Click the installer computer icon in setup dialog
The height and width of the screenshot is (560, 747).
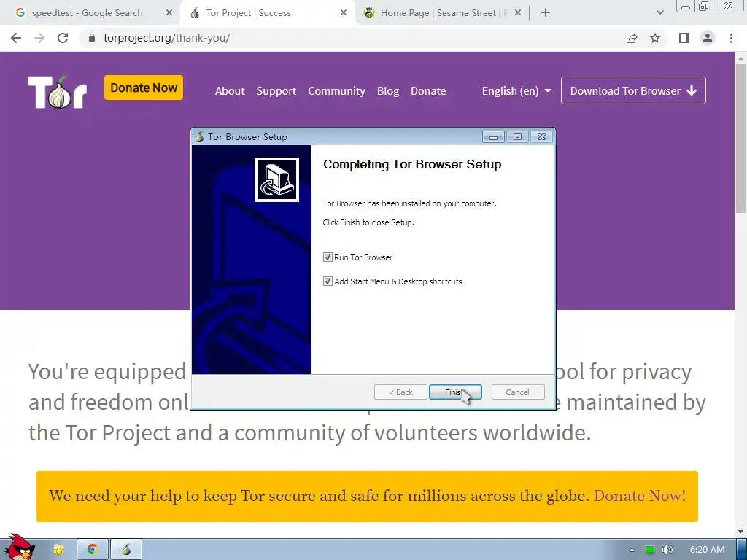pyautogui.click(x=276, y=179)
